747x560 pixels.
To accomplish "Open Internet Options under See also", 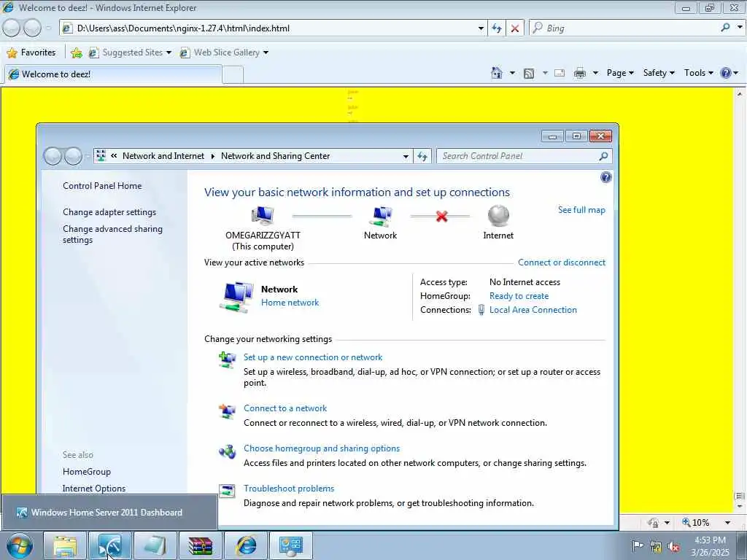I will pos(94,489).
